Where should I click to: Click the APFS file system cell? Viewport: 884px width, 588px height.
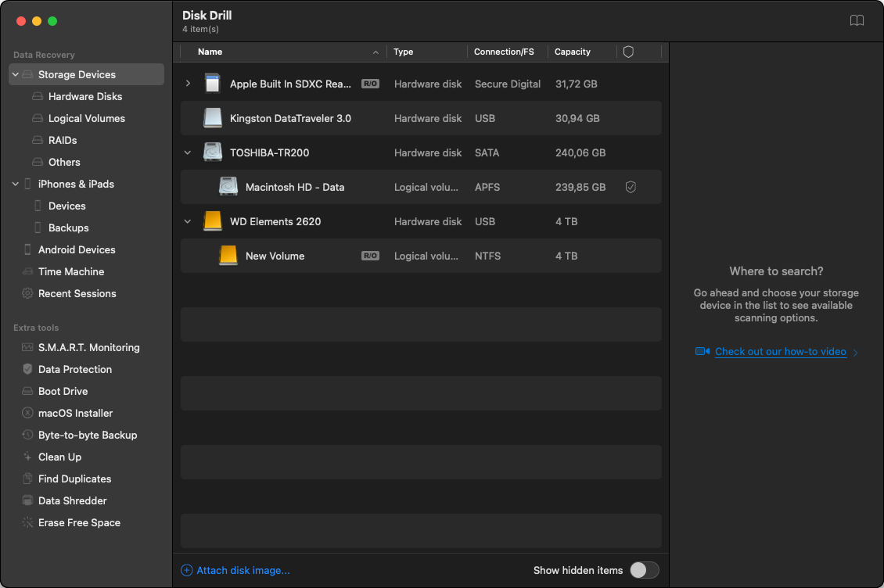(x=487, y=187)
